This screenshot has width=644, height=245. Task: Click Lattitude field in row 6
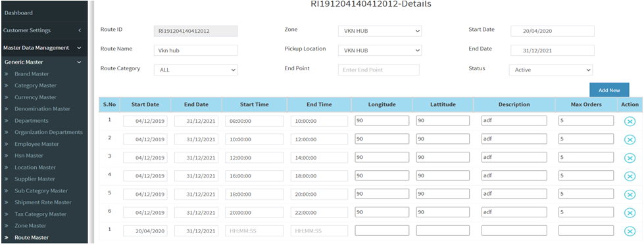443,212
